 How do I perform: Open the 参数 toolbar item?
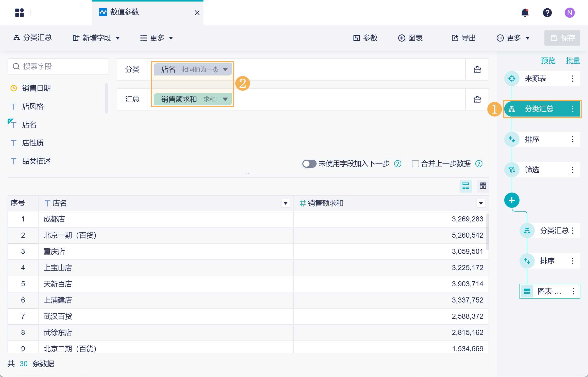pyautogui.click(x=366, y=38)
